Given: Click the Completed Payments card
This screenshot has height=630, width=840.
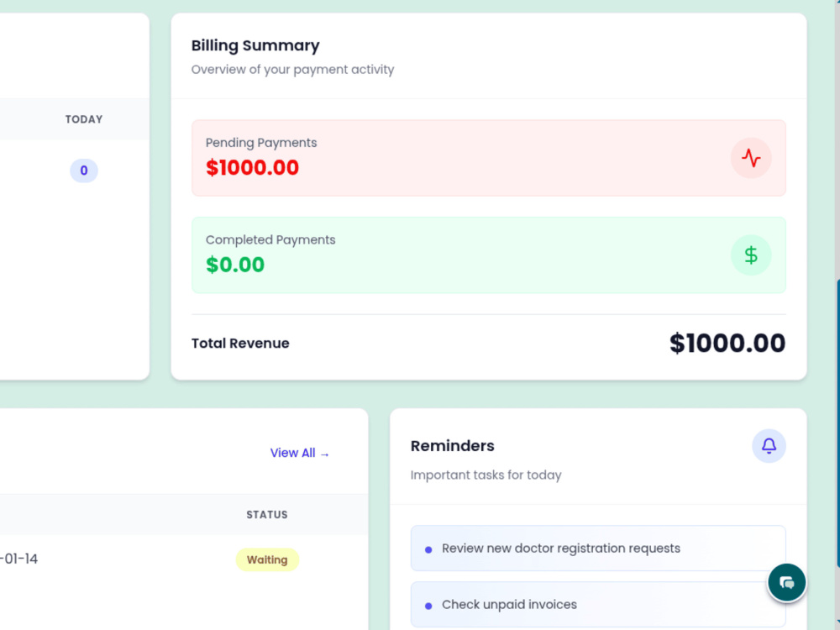Looking at the screenshot, I should tap(489, 255).
